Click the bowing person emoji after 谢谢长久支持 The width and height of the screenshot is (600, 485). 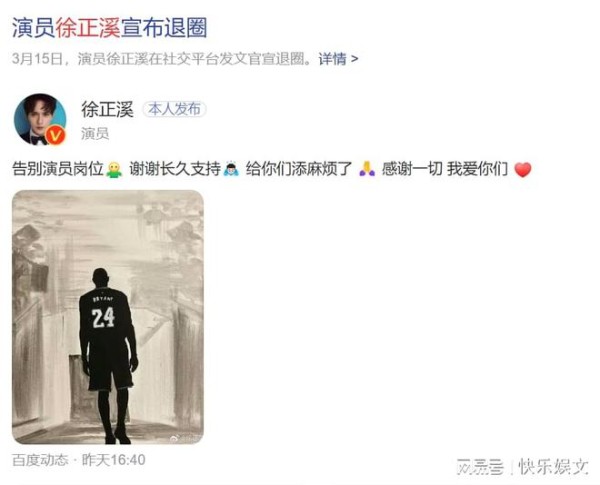pos(231,169)
